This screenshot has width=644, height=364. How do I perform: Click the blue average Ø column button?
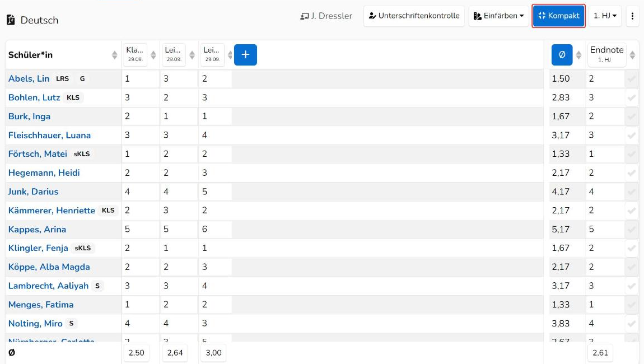pos(562,55)
